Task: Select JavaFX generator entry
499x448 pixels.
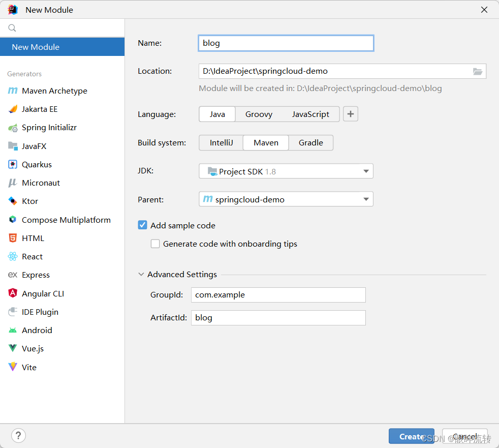Action: point(63,146)
